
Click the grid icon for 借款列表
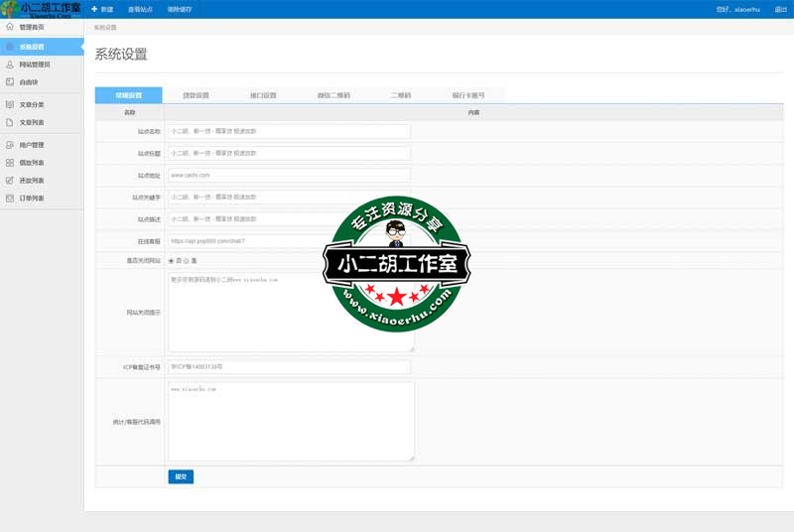click(10, 163)
